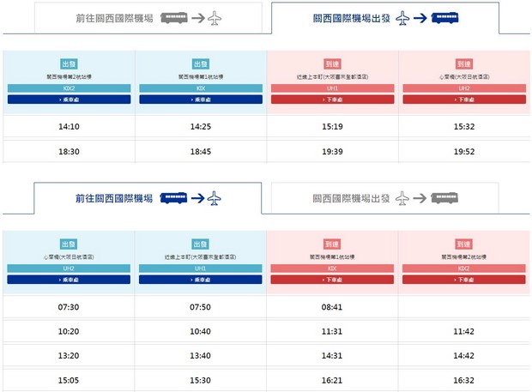Click blue bus icon in upper right tab
Screen dimensions: 532x392
[444, 18]
